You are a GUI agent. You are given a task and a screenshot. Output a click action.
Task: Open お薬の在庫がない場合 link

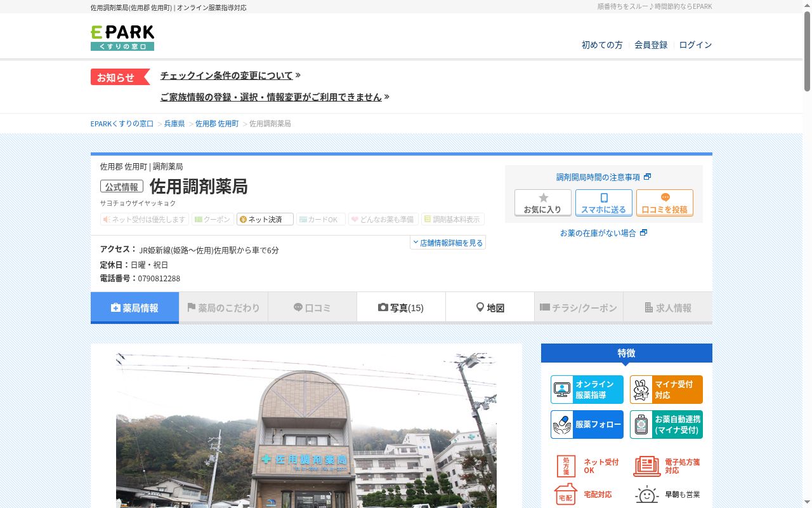[598, 233]
